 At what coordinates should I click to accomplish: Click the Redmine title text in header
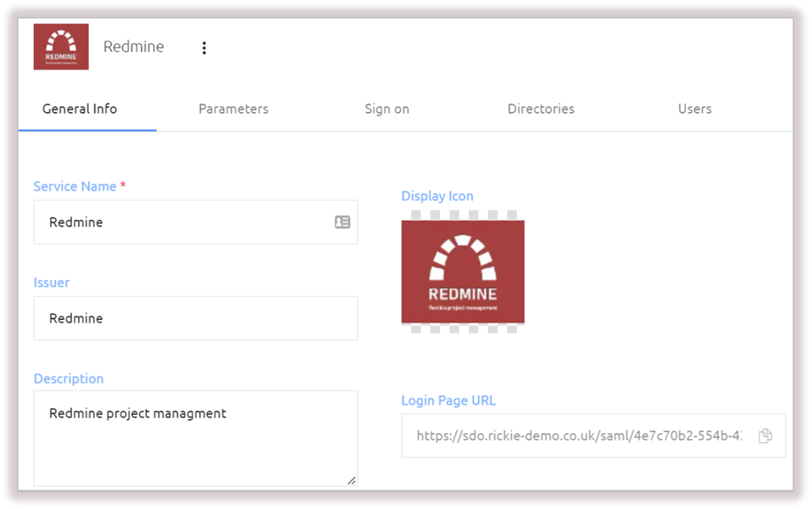(x=134, y=47)
